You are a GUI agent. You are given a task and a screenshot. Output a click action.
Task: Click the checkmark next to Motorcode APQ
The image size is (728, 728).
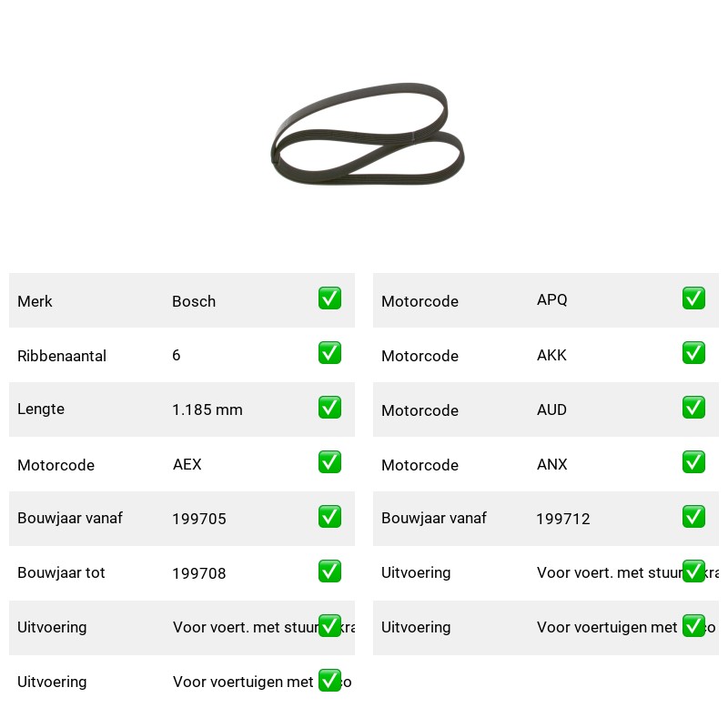coord(693,298)
